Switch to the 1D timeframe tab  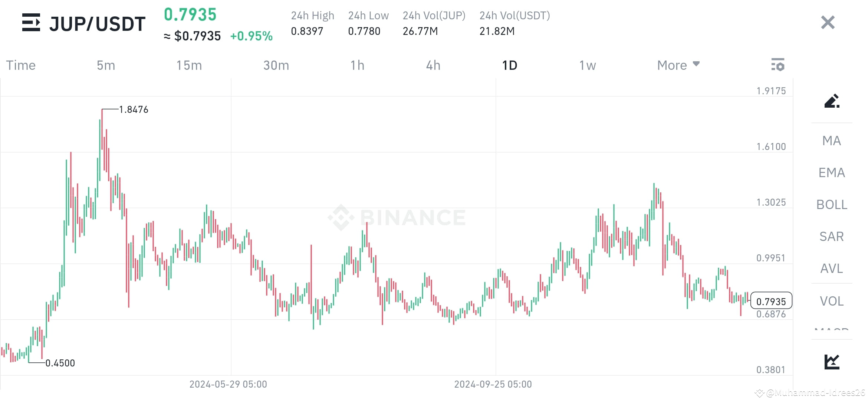click(510, 65)
